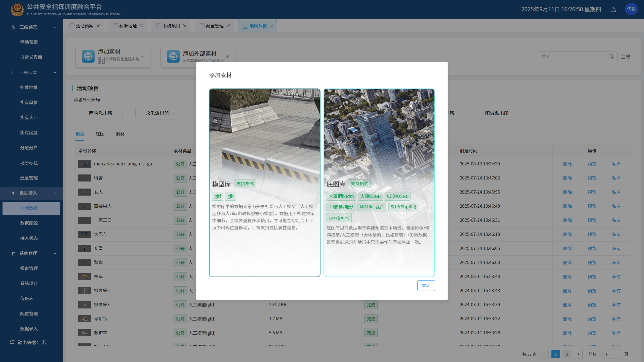Collapse the 系统管理 menu group
The image size is (644, 362).
[x=55, y=253]
